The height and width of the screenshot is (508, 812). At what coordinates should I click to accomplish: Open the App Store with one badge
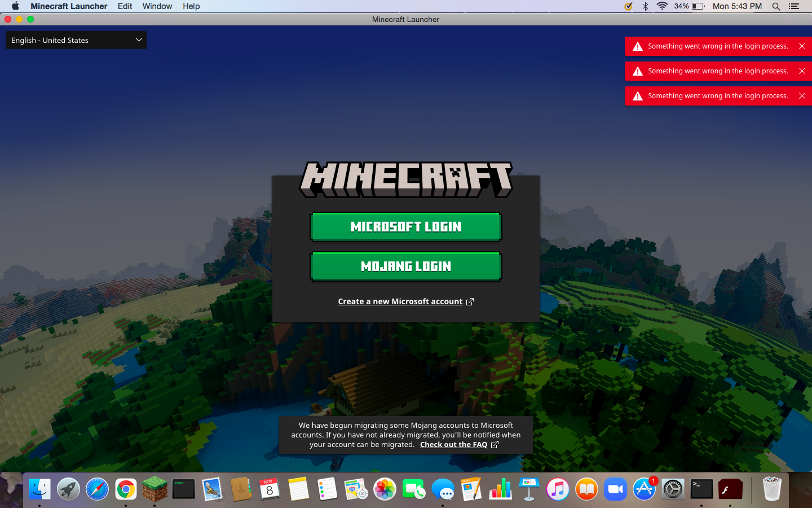coord(644,489)
